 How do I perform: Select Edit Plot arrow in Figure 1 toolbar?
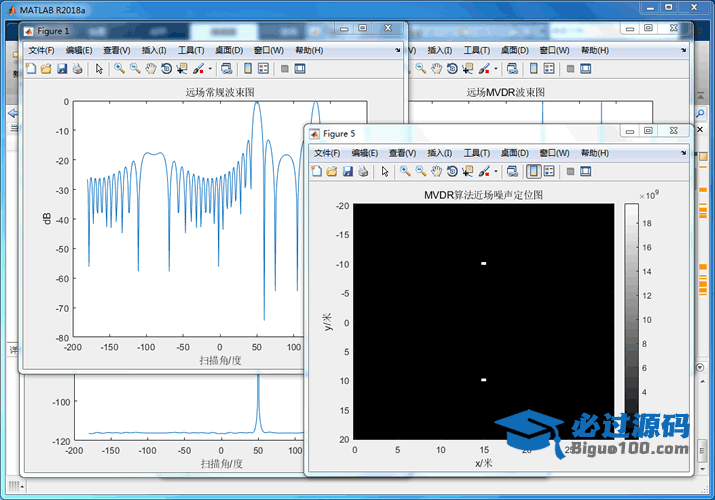tap(99, 69)
